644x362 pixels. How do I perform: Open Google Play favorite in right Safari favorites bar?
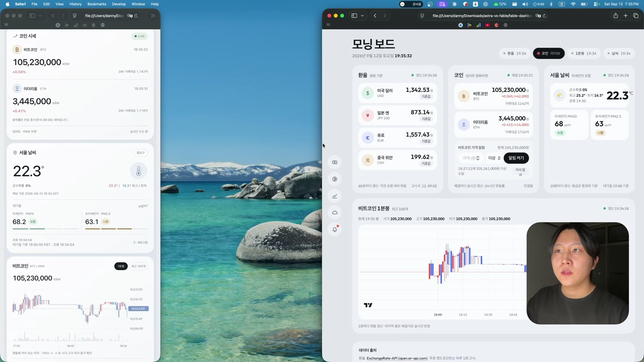pos(470,25)
